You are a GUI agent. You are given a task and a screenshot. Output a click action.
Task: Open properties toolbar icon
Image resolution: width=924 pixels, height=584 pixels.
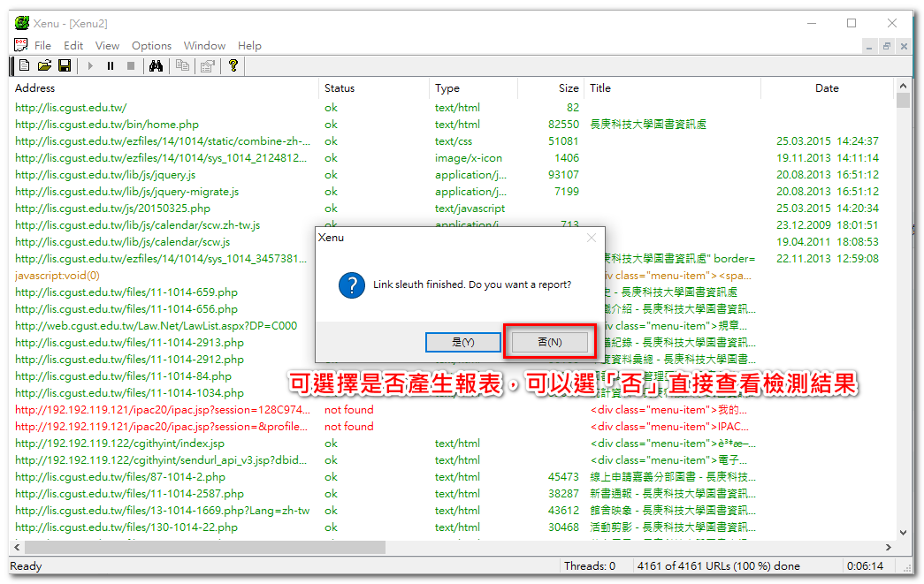click(207, 66)
